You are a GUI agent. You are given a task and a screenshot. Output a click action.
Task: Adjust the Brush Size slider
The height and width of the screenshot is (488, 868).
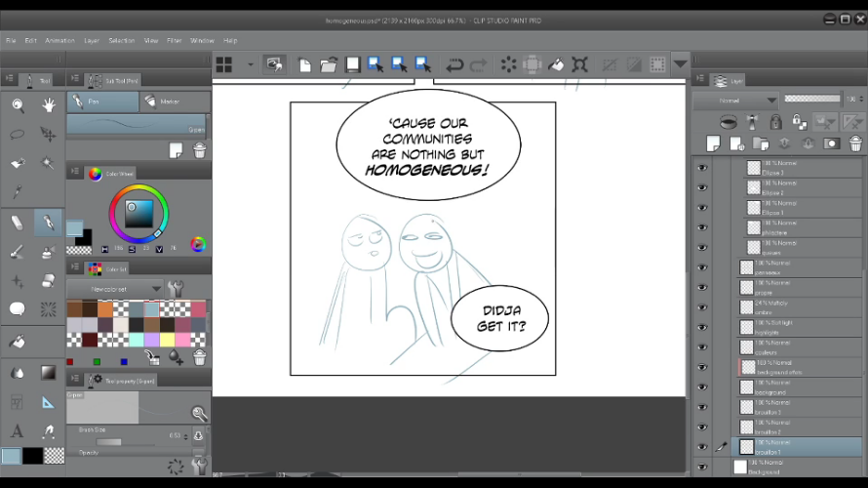(x=126, y=442)
